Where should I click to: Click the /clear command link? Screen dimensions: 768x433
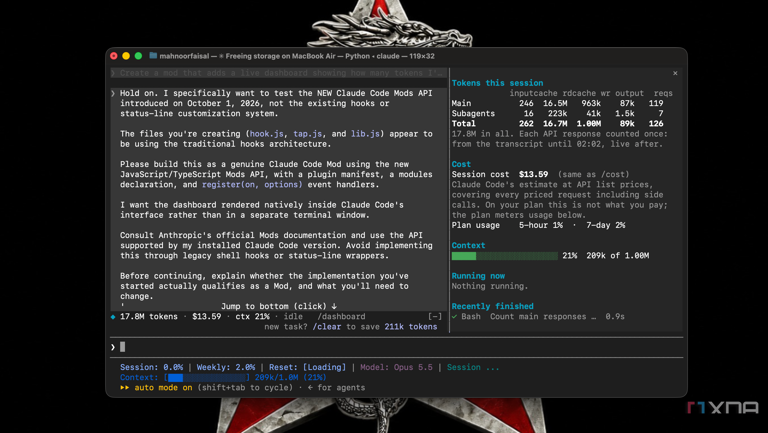tap(327, 327)
